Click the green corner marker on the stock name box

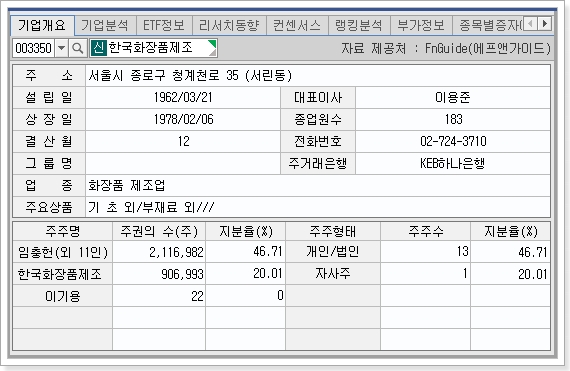(212, 44)
